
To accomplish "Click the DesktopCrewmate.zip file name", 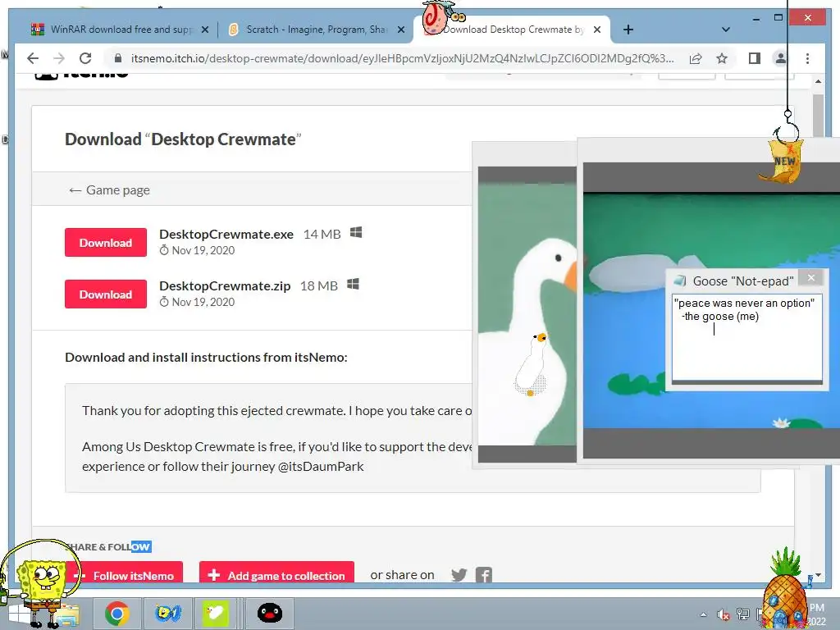I will point(225,286).
